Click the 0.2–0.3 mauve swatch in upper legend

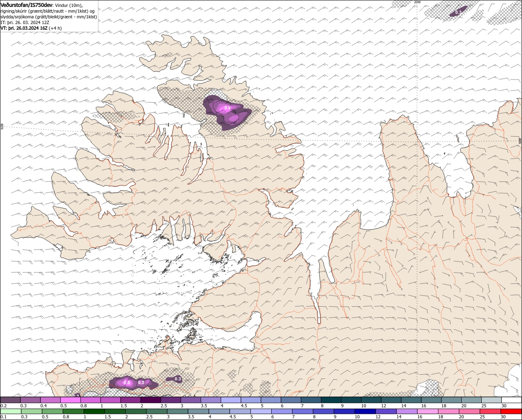(x=10, y=400)
